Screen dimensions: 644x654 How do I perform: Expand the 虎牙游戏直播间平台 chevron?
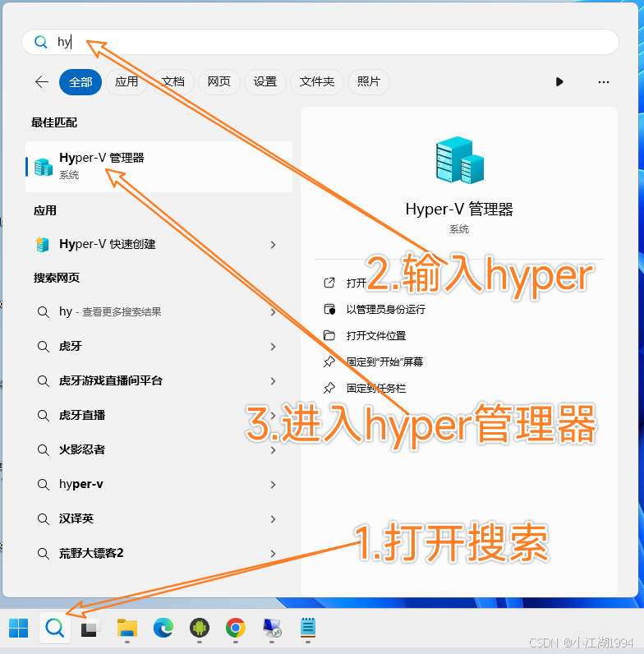point(274,381)
